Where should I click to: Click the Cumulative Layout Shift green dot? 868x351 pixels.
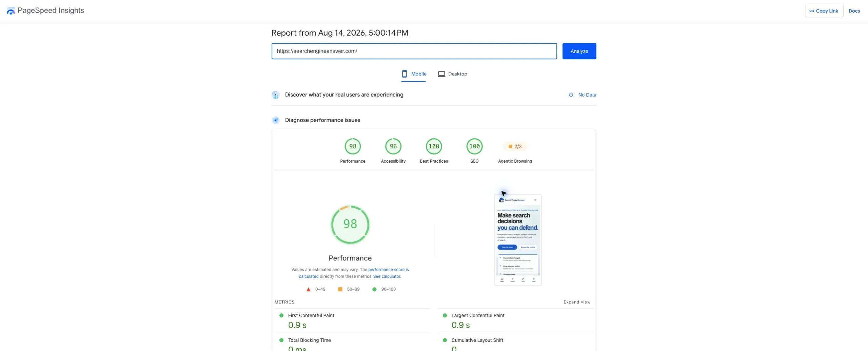click(445, 340)
